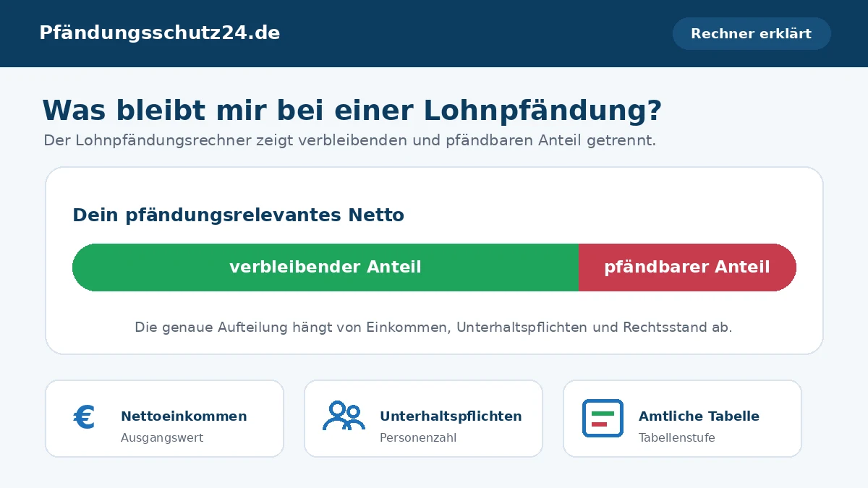Click the Euro sign icon
Screen dimensions: 868x488
[x=85, y=418]
